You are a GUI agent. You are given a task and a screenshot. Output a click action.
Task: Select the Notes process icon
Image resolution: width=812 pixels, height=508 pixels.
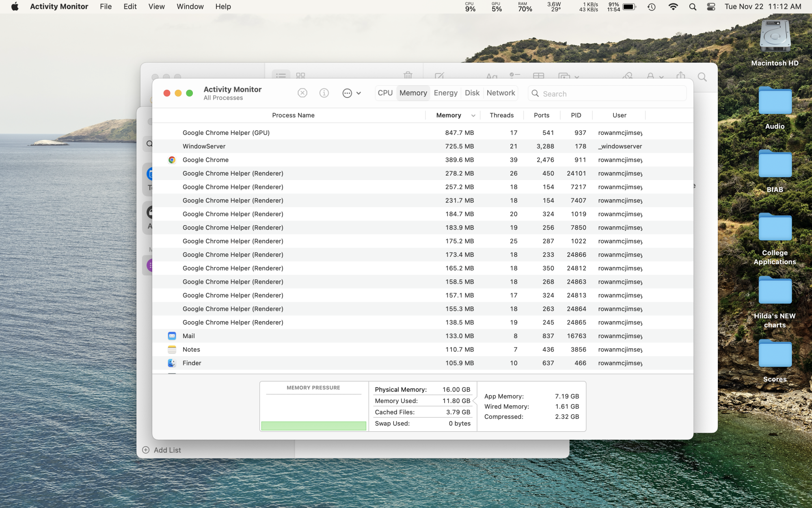tap(172, 350)
